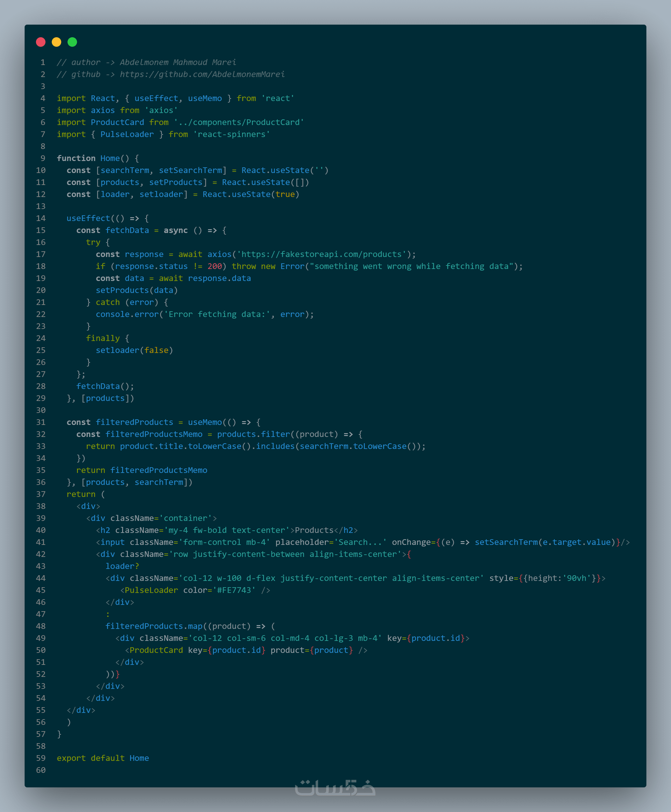Image resolution: width=671 pixels, height=812 pixels.
Task: Click the 'Search...' placeholder text
Action: pos(360,542)
